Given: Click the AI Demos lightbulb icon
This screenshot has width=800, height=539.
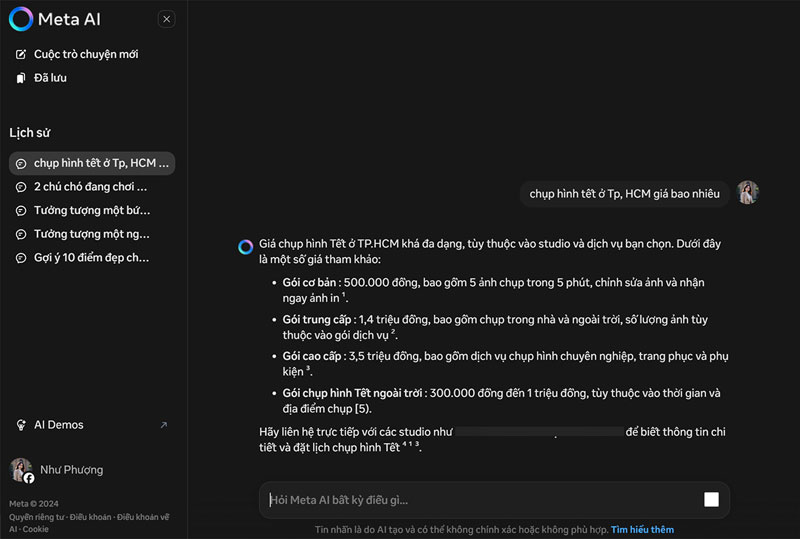Looking at the screenshot, I should click(x=20, y=425).
